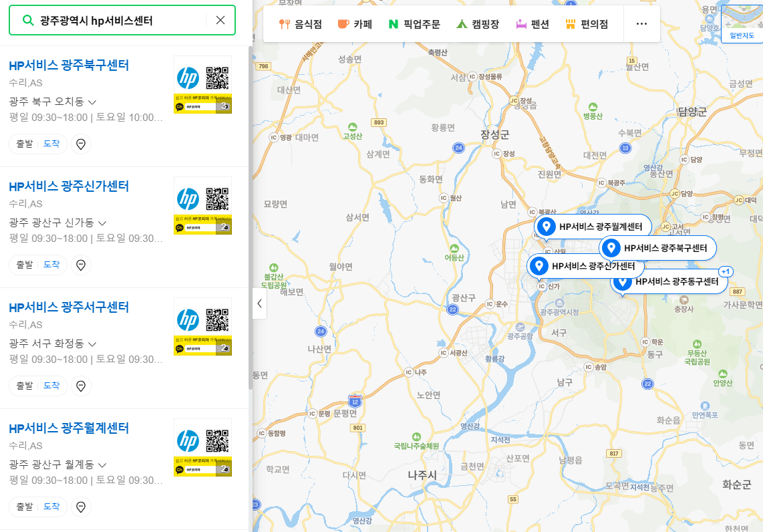Click the 광주광역시청 city hall icon

click(x=559, y=303)
